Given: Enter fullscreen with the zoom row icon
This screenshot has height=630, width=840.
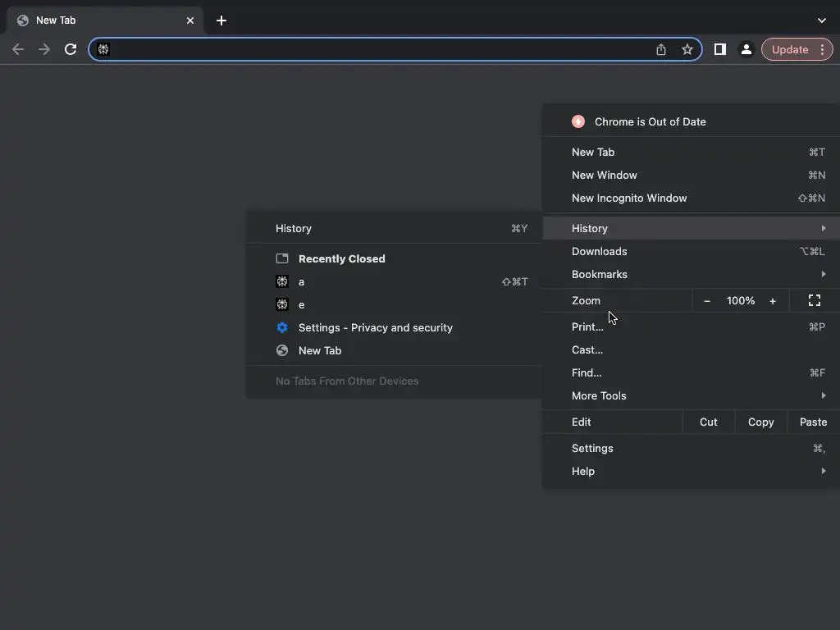Looking at the screenshot, I should (815, 300).
